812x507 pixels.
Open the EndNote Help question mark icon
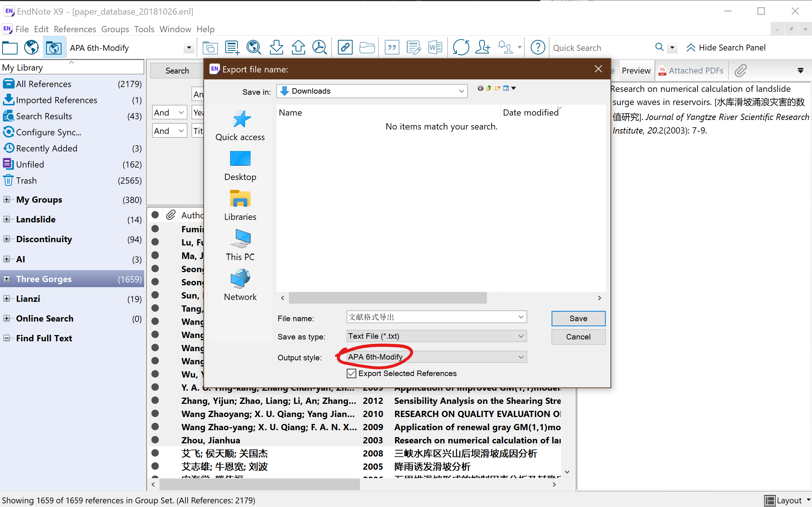[x=538, y=48]
